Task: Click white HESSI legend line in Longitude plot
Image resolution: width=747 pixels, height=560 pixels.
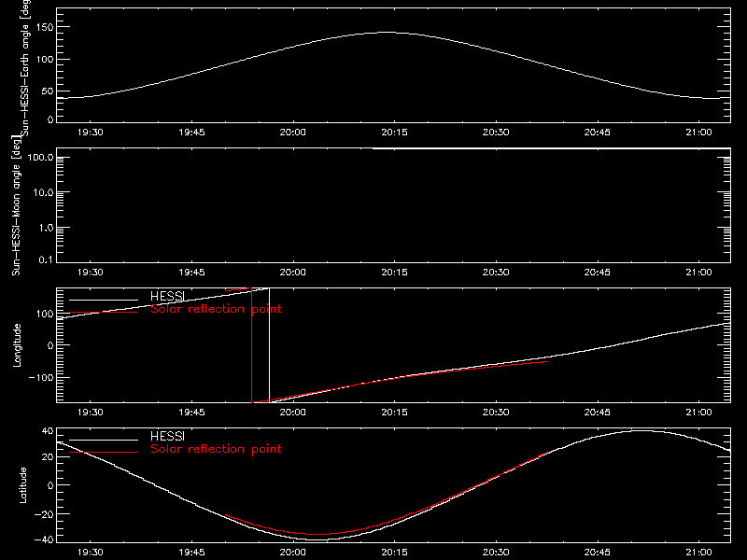Action: (x=104, y=300)
